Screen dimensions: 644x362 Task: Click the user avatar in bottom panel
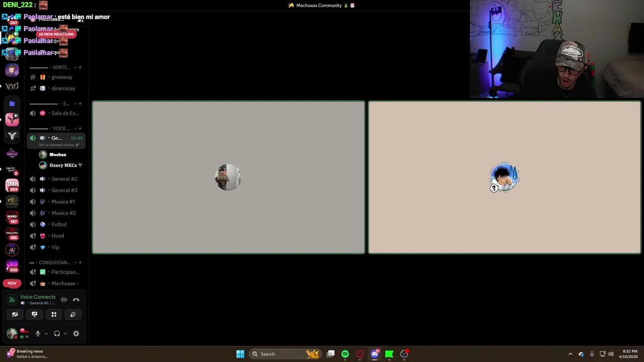12,333
